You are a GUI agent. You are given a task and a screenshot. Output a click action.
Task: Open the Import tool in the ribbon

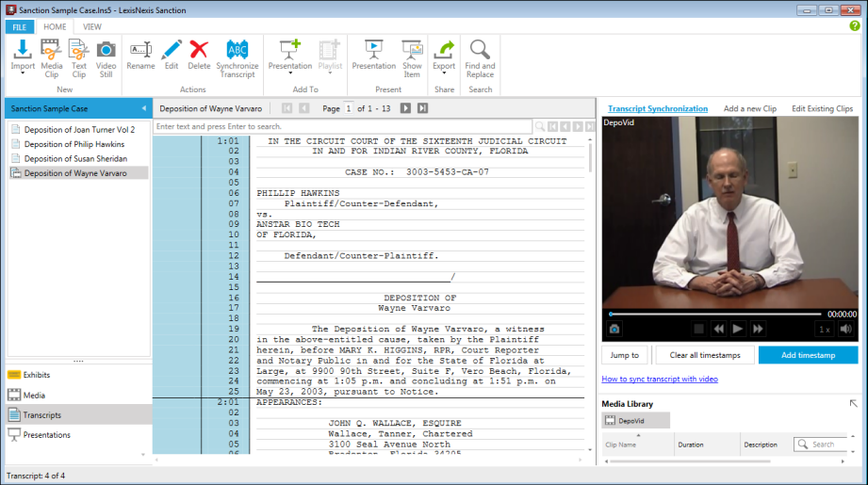[23, 56]
